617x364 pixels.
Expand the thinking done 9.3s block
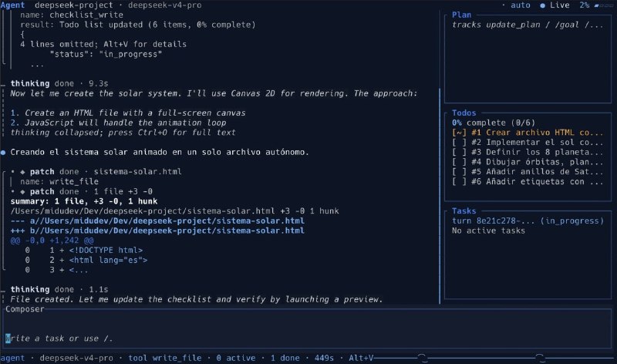pos(59,83)
